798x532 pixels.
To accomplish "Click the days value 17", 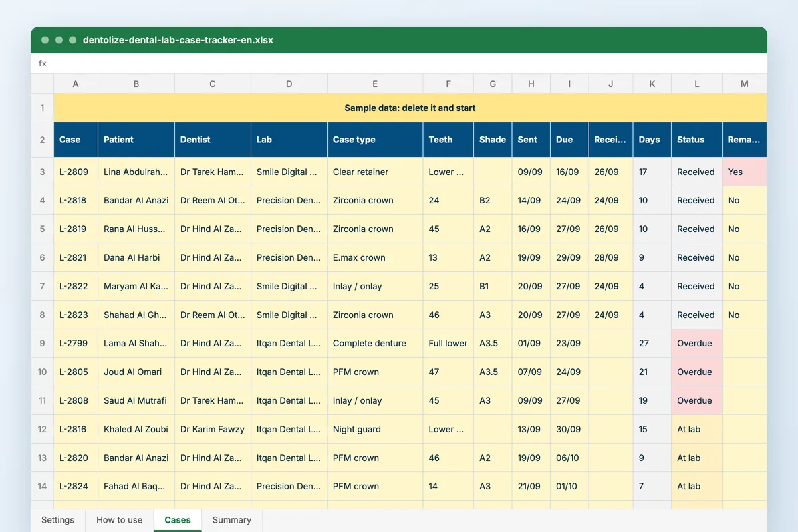I will click(x=652, y=172).
